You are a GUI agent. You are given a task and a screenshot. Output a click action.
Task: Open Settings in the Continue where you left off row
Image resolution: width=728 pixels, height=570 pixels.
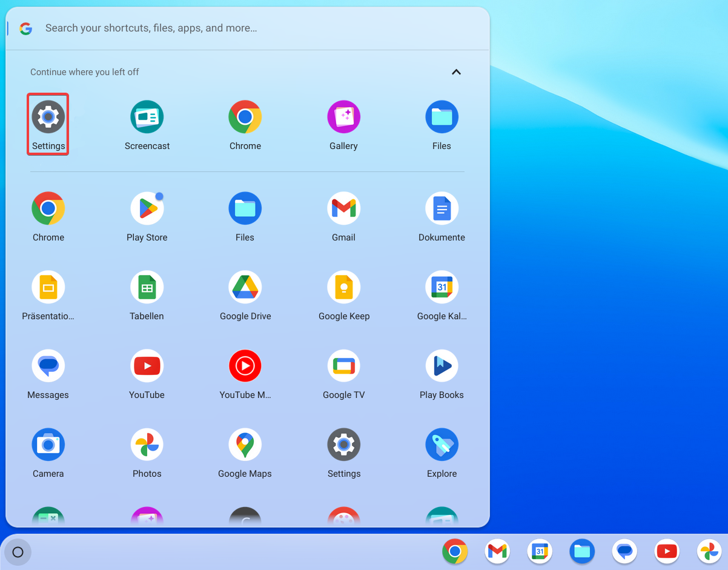[48, 124]
